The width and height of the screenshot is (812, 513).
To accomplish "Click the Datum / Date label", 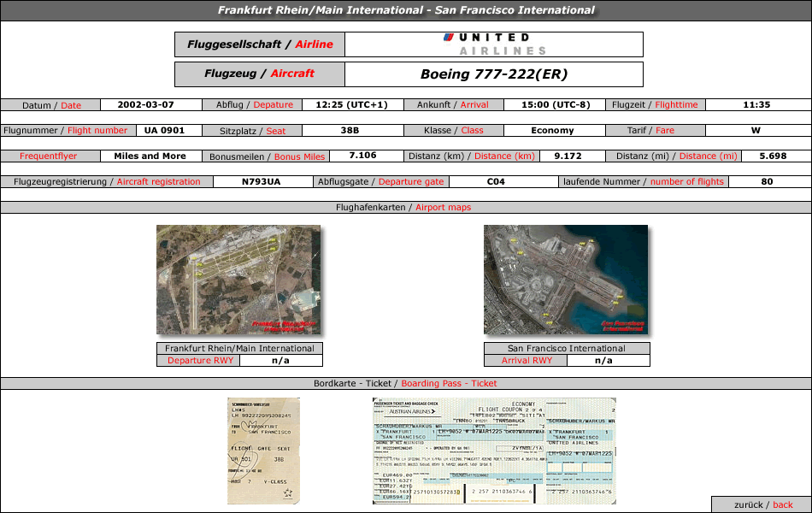I will pos(51,105).
